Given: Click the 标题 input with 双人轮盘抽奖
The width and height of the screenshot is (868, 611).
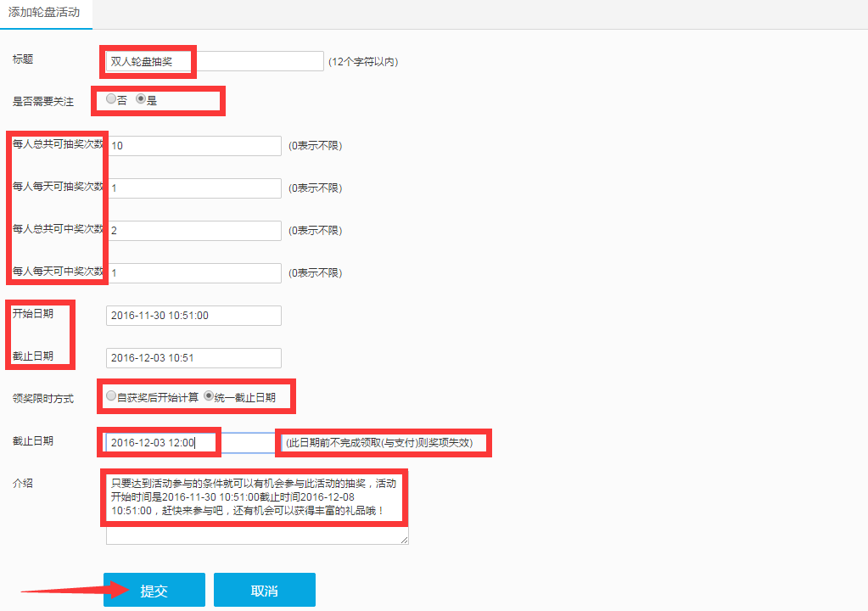Looking at the screenshot, I should (x=214, y=61).
